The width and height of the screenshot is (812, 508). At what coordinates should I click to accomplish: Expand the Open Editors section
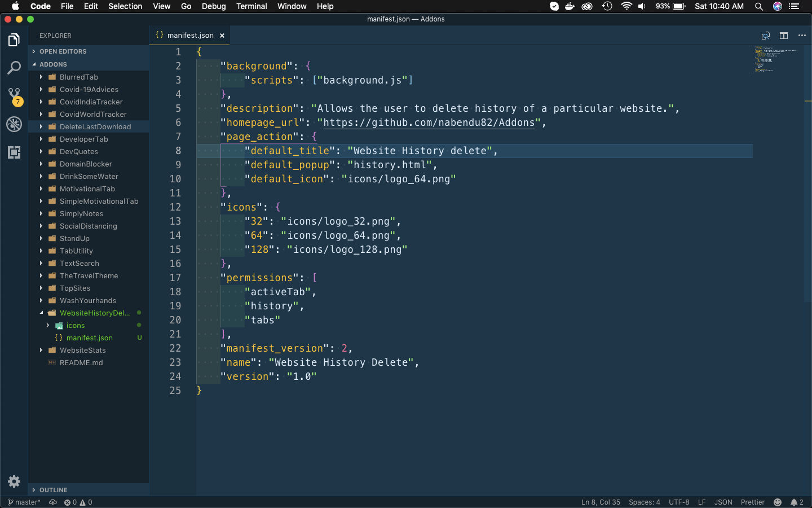tap(89, 51)
